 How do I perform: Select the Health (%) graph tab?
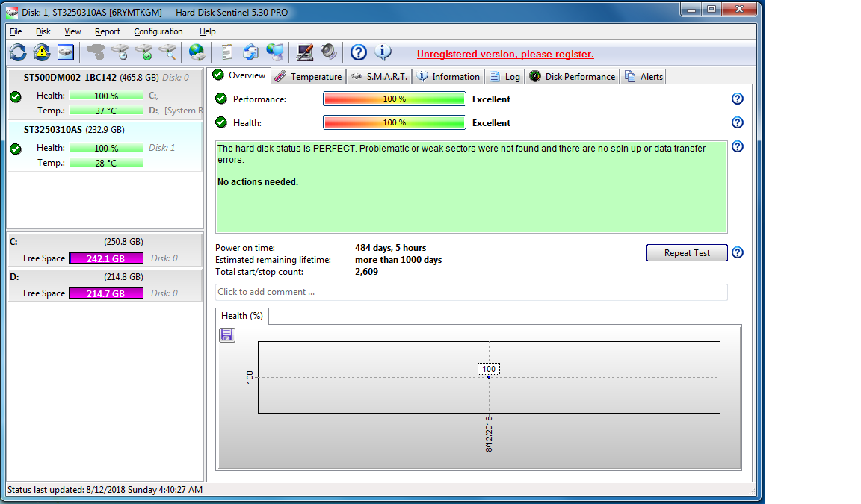tap(242, 316)
